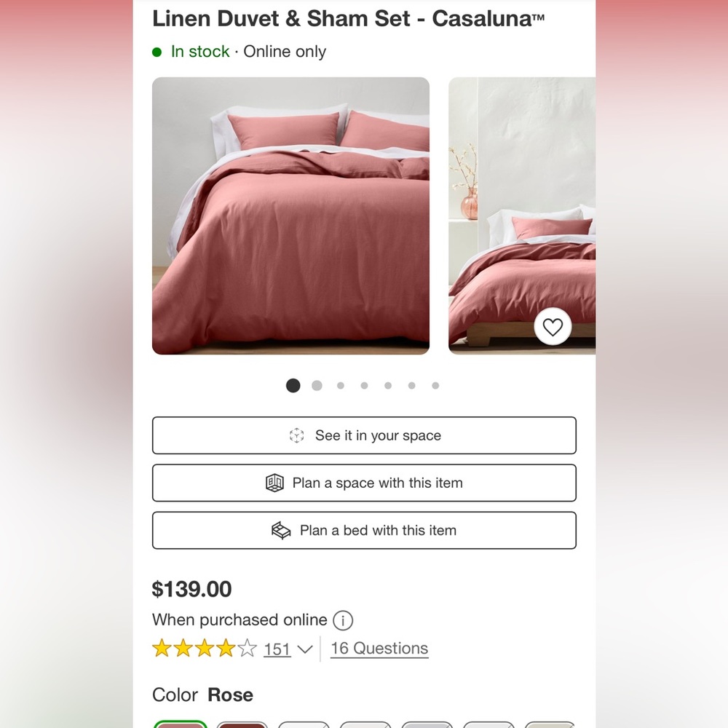Click the main product image of the rose duvet
This screenshot has width=728, height=728.
click(291, 215)
